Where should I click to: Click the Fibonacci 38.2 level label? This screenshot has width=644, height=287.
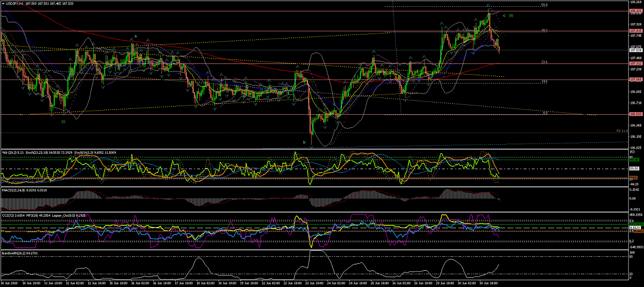pos(544,30)
